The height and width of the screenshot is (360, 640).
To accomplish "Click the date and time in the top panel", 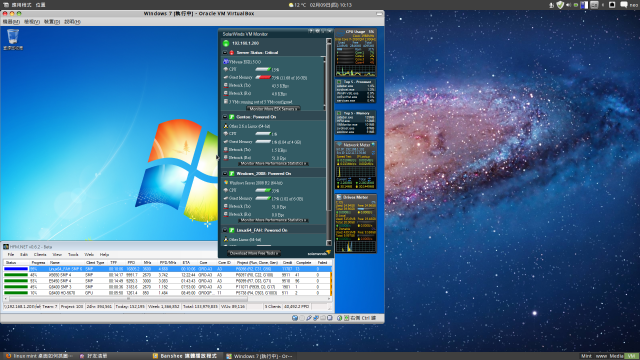I will [331, 5].
